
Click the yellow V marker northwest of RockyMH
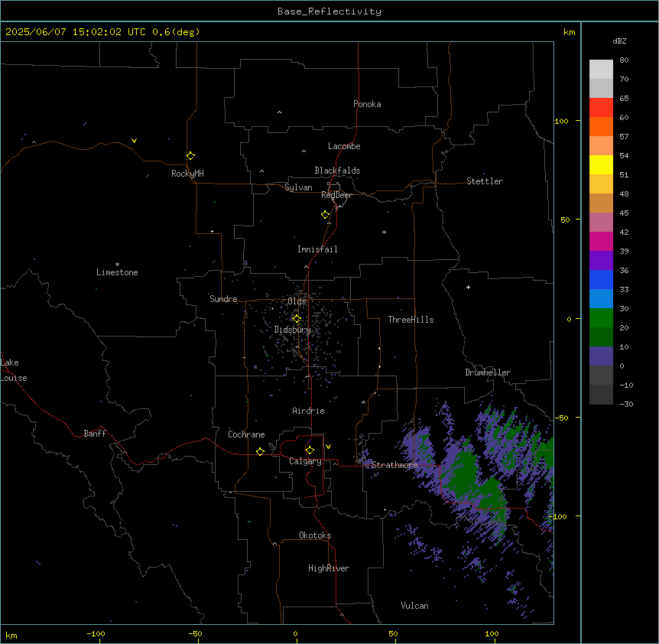tap(134, 141)
